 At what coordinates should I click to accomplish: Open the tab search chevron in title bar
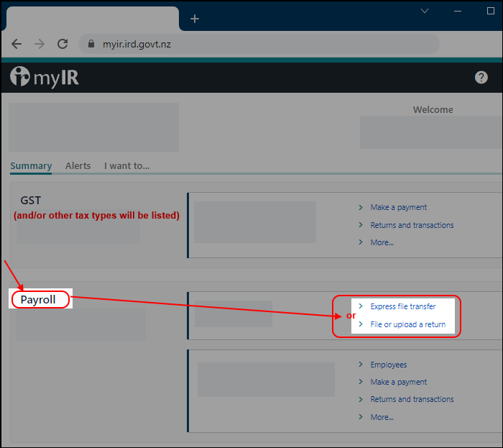tap(425, 12)
